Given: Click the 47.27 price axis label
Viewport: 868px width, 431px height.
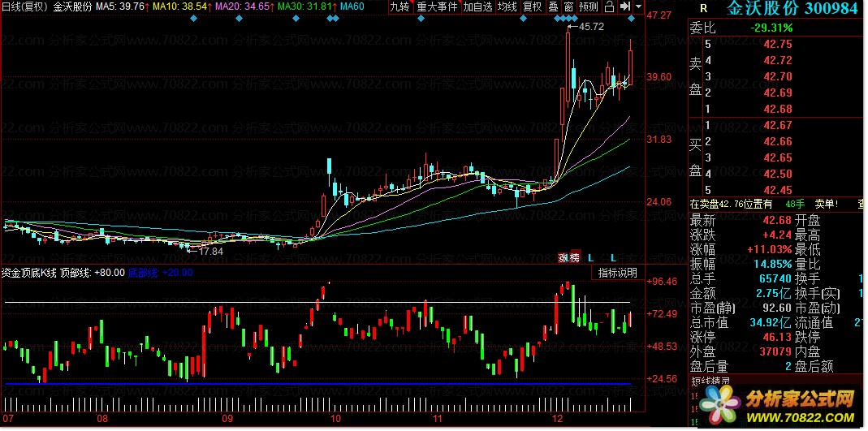Looking at the screenshot, I should pyautogui.click(x=659, y=15).
